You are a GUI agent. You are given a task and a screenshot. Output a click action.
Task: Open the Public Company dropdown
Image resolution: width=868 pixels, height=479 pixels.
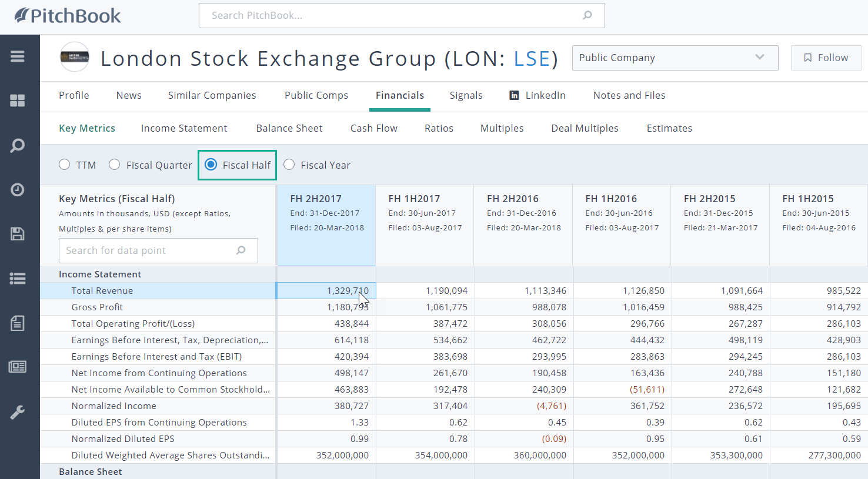click(675, 58)
